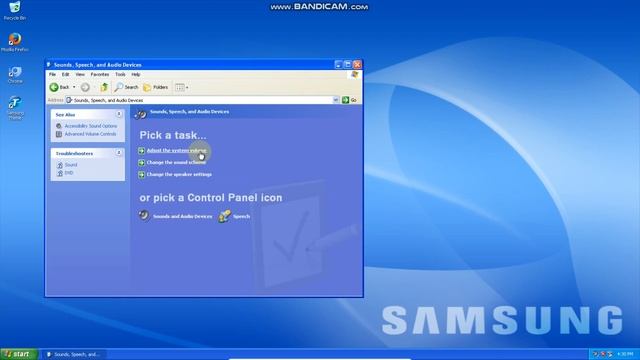The image size is (640, 360).
Task: Select the Sounds, Speech taskbar button
Action: coord(73,354)
